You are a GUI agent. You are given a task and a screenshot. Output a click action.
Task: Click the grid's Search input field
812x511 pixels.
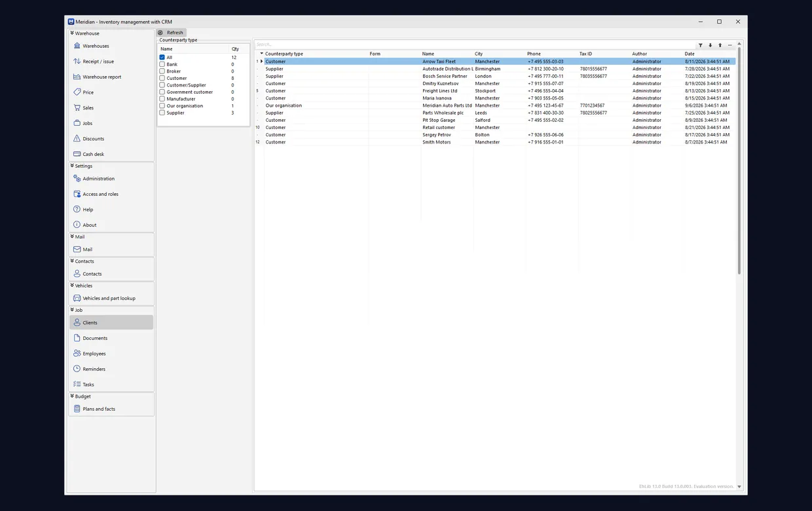pos(474,45)
